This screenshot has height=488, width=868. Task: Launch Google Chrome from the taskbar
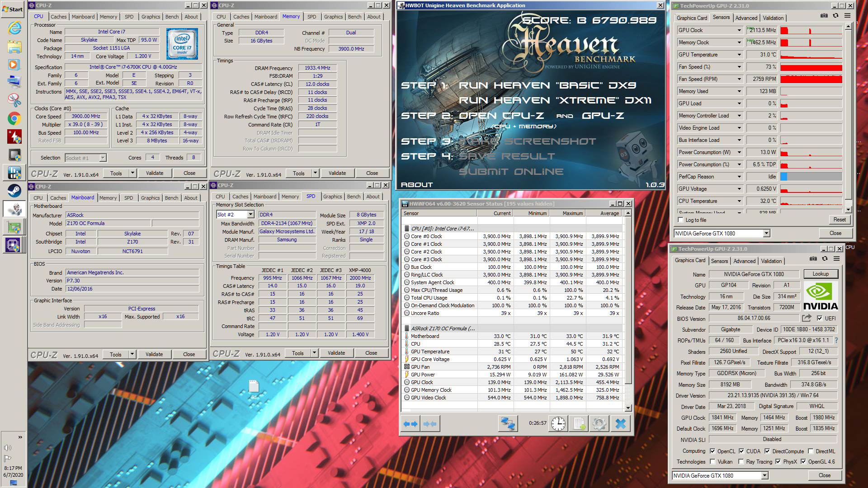point(14,119)
